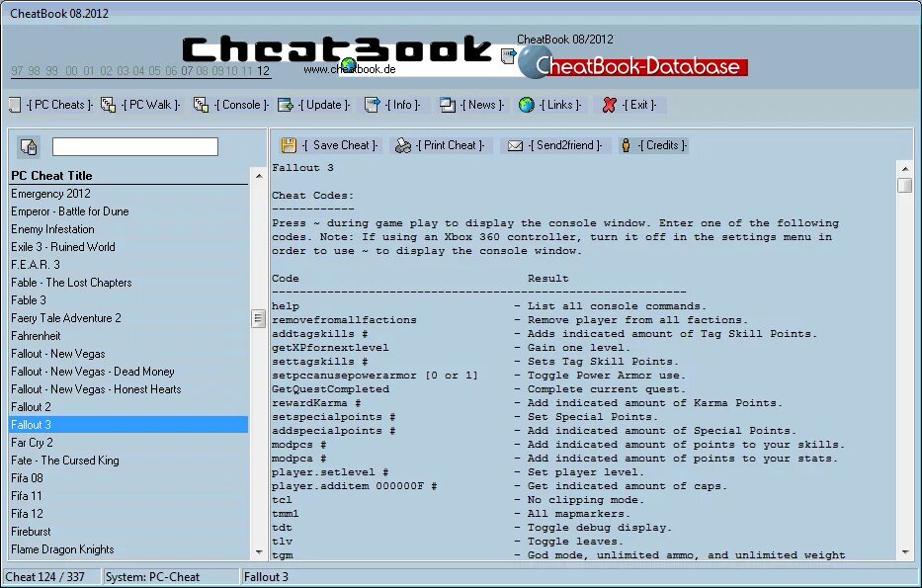Open the PC Walk section
The image size is (922, 588).
coord(150,105)
